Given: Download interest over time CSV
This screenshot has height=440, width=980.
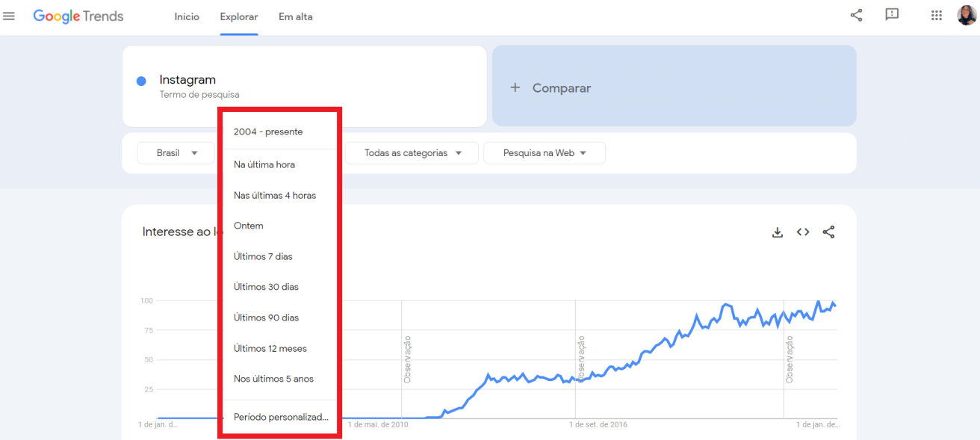Looking at the screenshot, I should [778, 232].
